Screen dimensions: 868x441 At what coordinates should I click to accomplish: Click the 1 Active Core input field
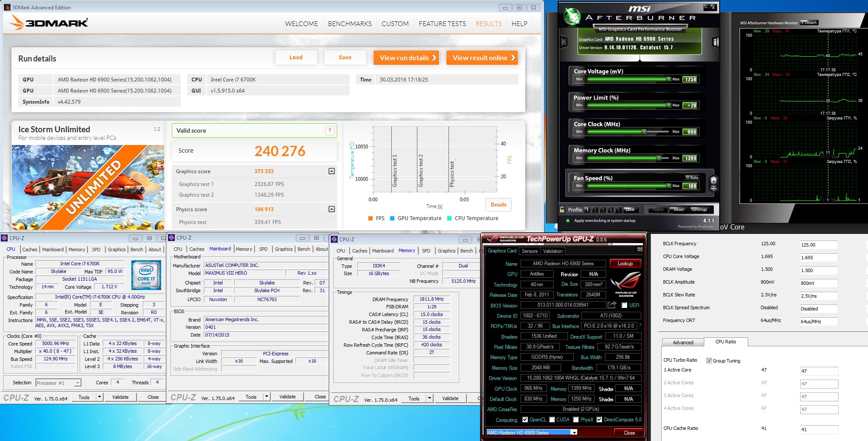(x=819, y=371)
